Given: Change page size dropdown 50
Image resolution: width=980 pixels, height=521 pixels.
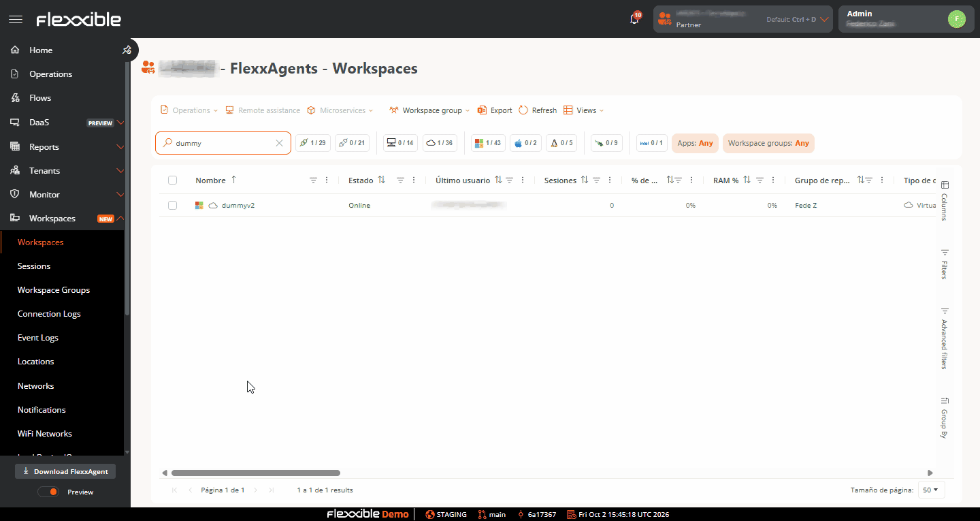Looking at the screenshot, I should [x=931, y=490].
